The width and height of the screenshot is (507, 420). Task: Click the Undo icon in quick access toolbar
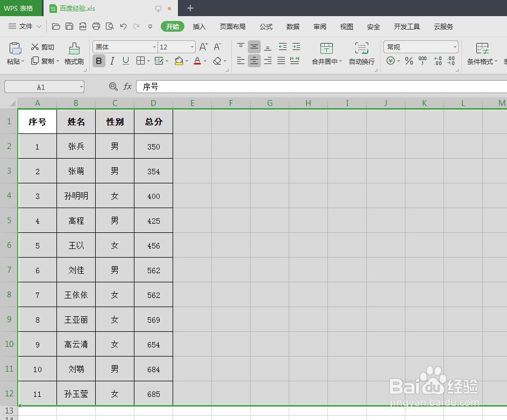tap(123, 26)
